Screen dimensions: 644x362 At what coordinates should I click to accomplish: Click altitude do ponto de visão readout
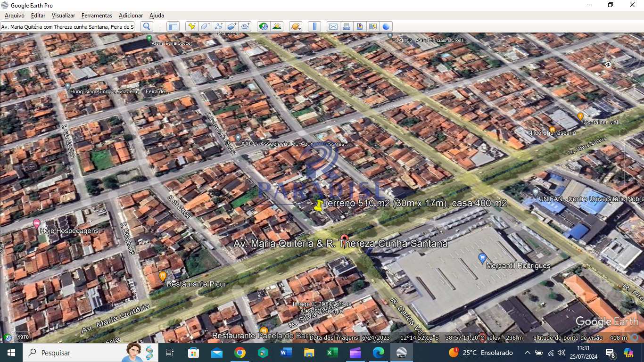pyautogui.click(x=580, y=337)
